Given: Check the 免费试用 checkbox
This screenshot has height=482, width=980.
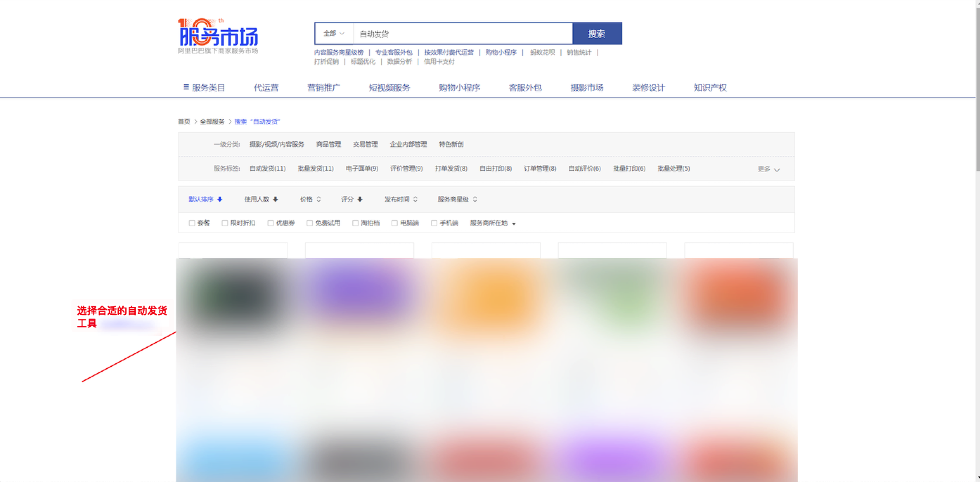Looking at the screenshot, I should pos(309,223).
